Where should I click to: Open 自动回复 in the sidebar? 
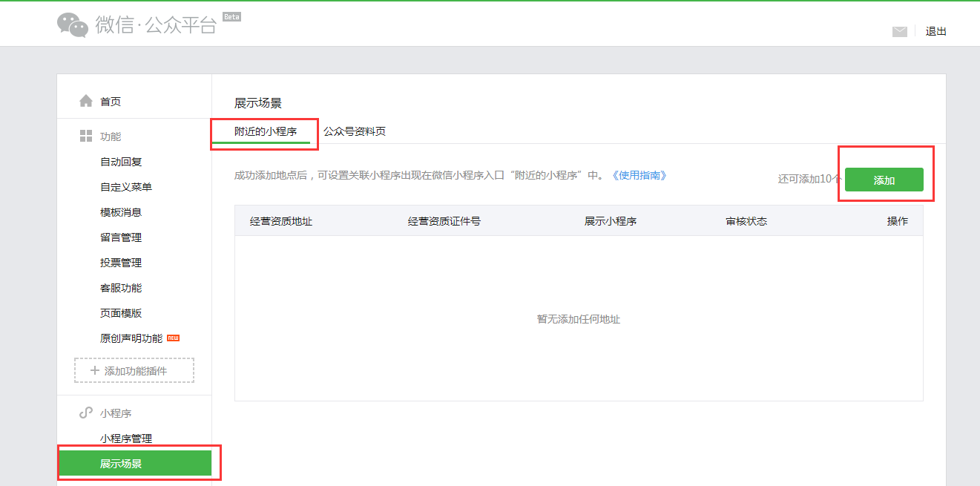(121, 162)
